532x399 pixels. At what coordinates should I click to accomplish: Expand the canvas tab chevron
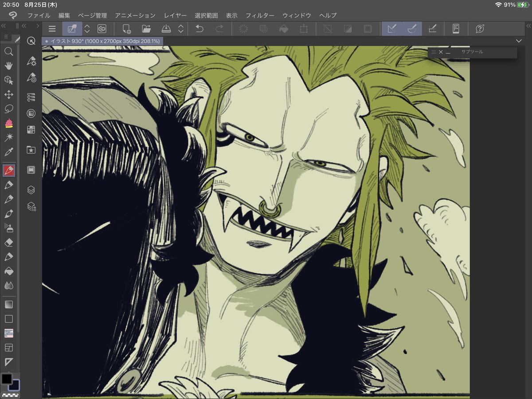519,41
